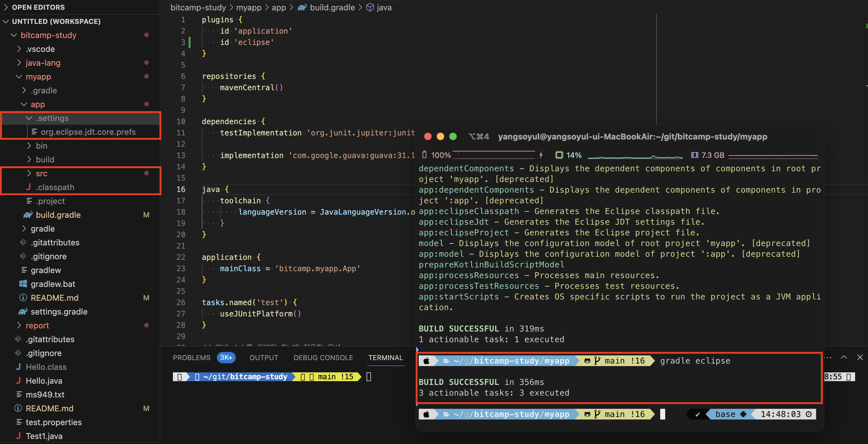Open the DEBUG CONSOLE tab
This screenshot has height=444, width=868.
pos(323,358)
